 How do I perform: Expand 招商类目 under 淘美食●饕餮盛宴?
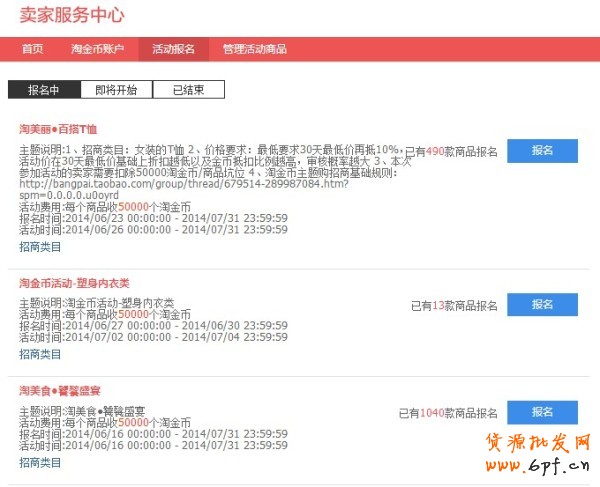click(x=40, y=462)
